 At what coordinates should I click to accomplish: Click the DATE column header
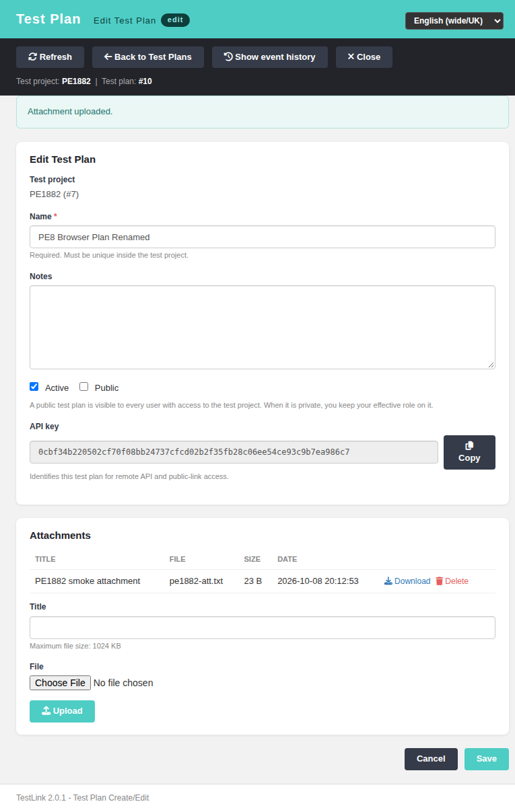(287, 559)
